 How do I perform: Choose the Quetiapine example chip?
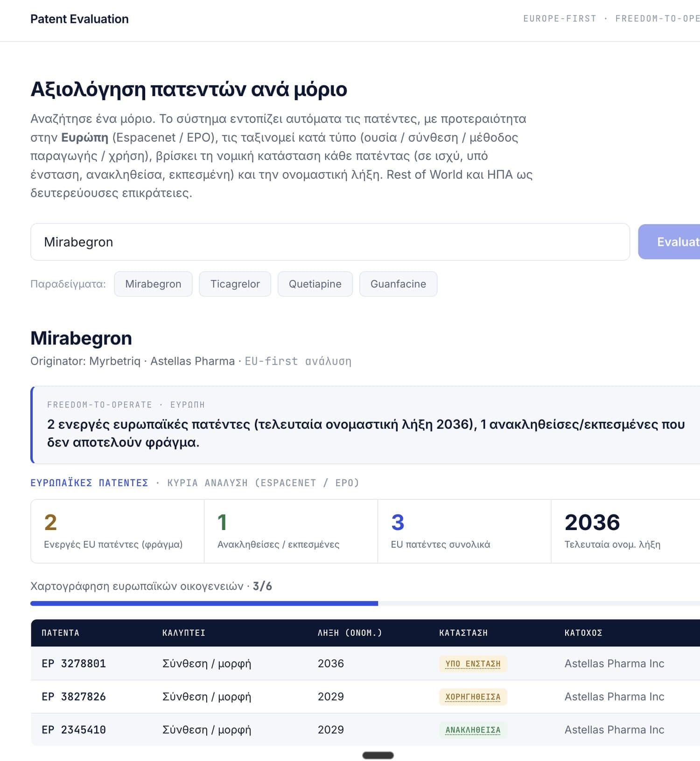315,284
